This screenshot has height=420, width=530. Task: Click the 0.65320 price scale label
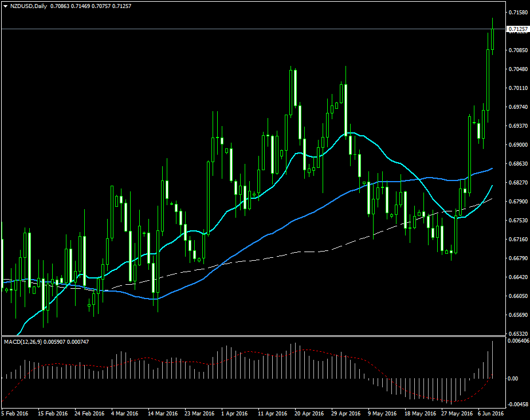click(x=517, y=333)
